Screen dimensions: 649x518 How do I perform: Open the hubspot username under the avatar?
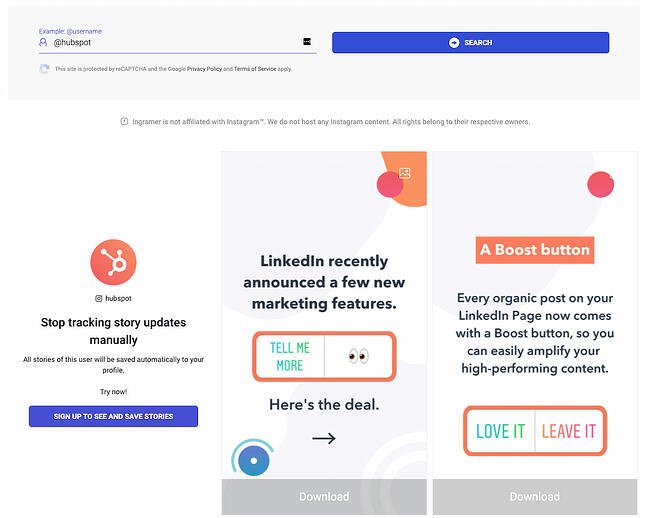coord(118,298)
